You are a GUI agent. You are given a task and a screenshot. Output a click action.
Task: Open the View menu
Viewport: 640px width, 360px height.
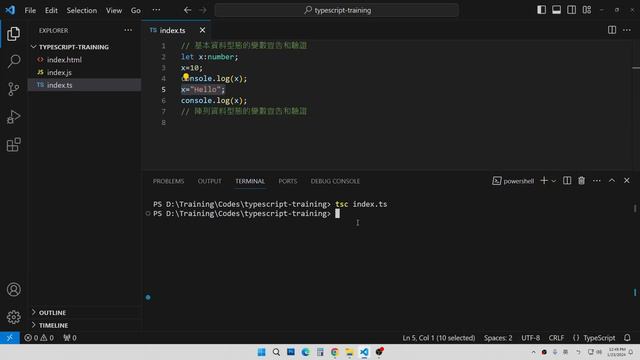pyautogui.click(x=114, y=10)
